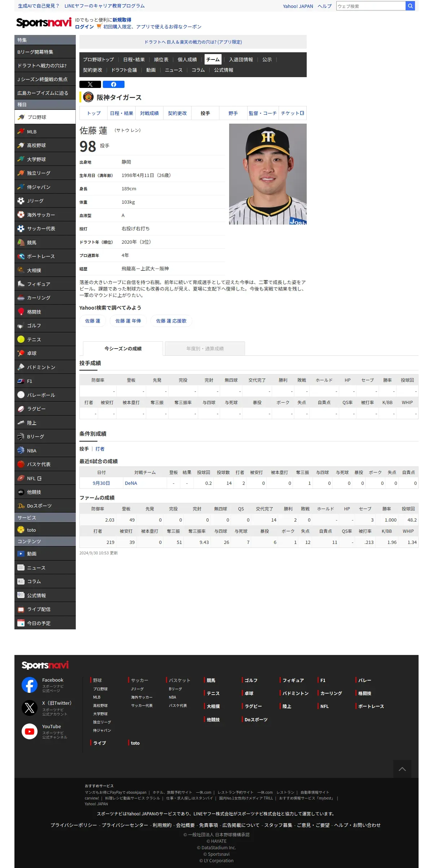Switch to 今シーズンの成績 tab
Image resolution: width=433 pixels, height=868 pixels.
123,349
